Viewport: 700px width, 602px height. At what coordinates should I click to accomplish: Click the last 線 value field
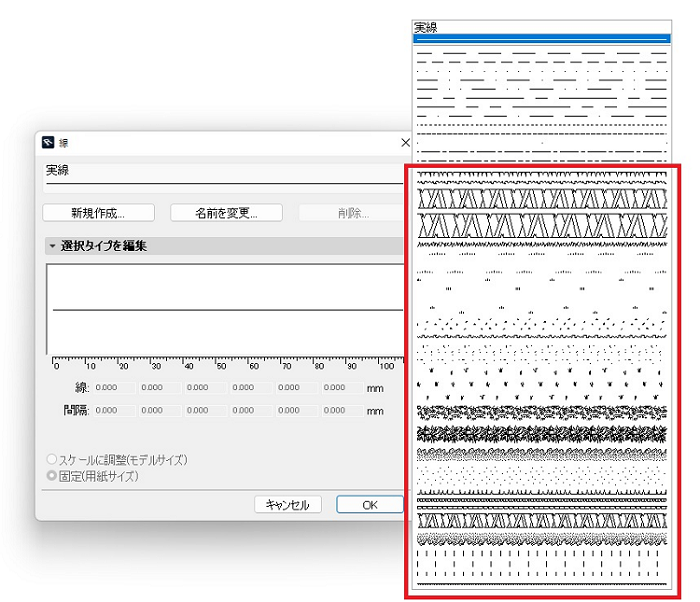coord(342,387)
